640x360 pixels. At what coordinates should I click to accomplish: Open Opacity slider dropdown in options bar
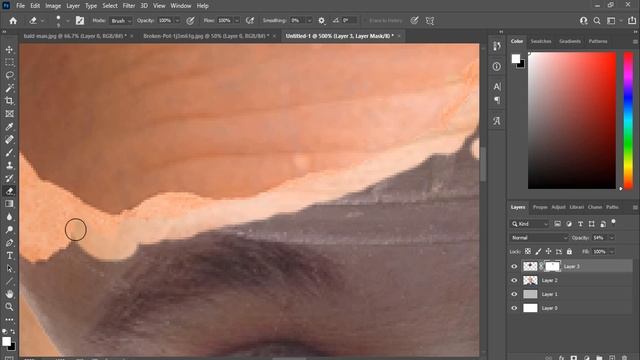177,20
